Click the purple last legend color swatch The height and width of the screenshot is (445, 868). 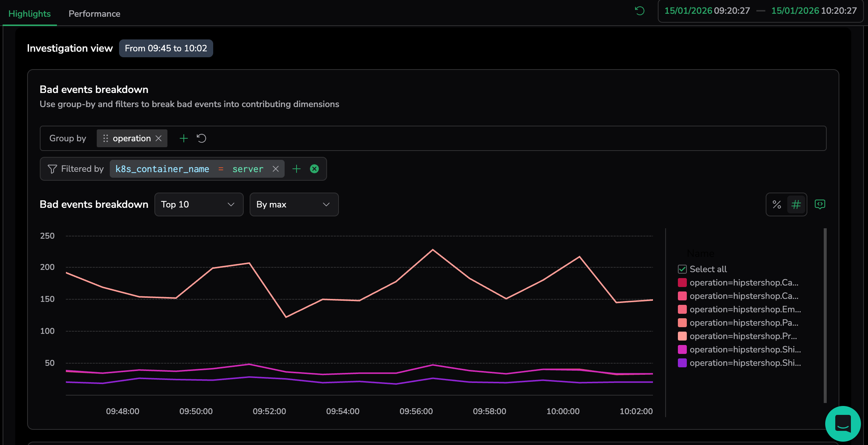pyautogui.click(x=682, y=363)
